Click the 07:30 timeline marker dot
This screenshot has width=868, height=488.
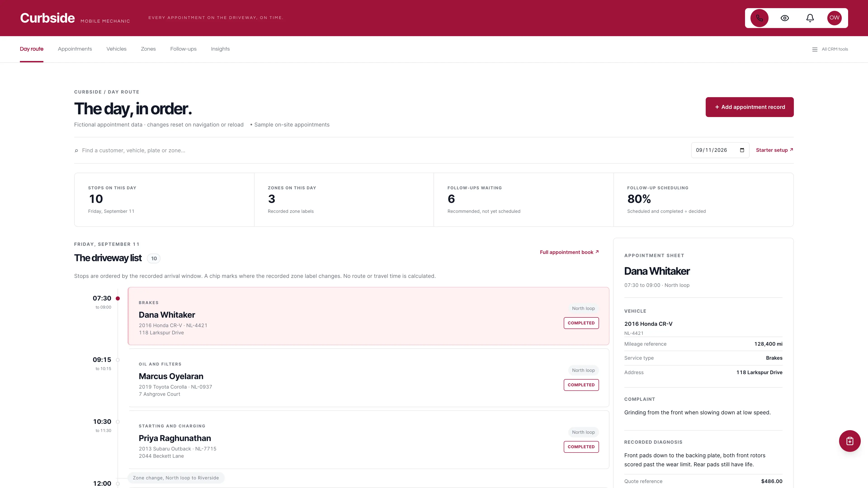[x=118, y=298]
